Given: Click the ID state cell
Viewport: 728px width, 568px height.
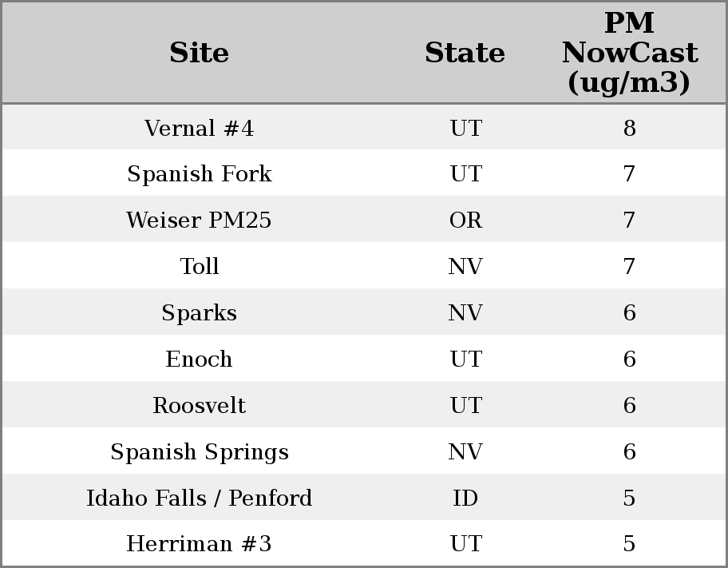Looking at the screenshot, I should point(465,498).
